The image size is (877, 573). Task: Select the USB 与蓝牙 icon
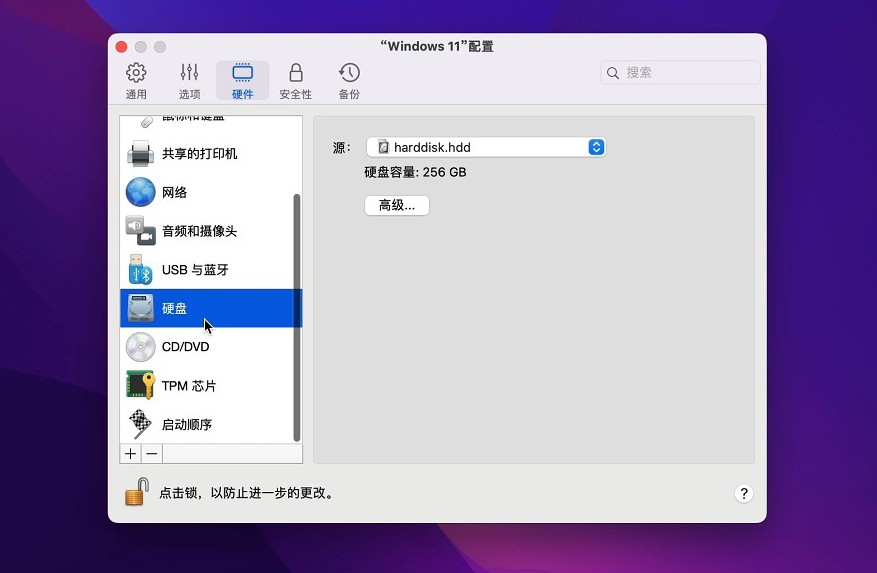(x=141, y=270)
